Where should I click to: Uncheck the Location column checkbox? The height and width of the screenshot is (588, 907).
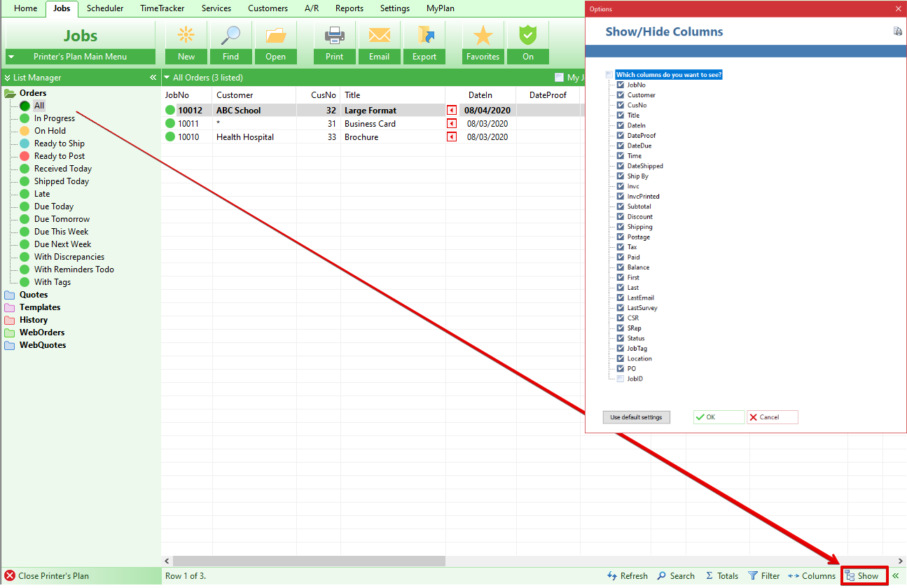pos(621,358)
